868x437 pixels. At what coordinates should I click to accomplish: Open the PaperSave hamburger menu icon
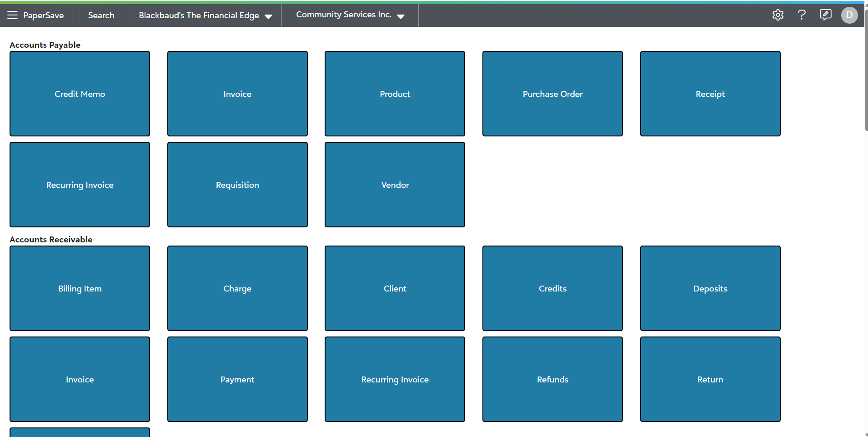12,15
